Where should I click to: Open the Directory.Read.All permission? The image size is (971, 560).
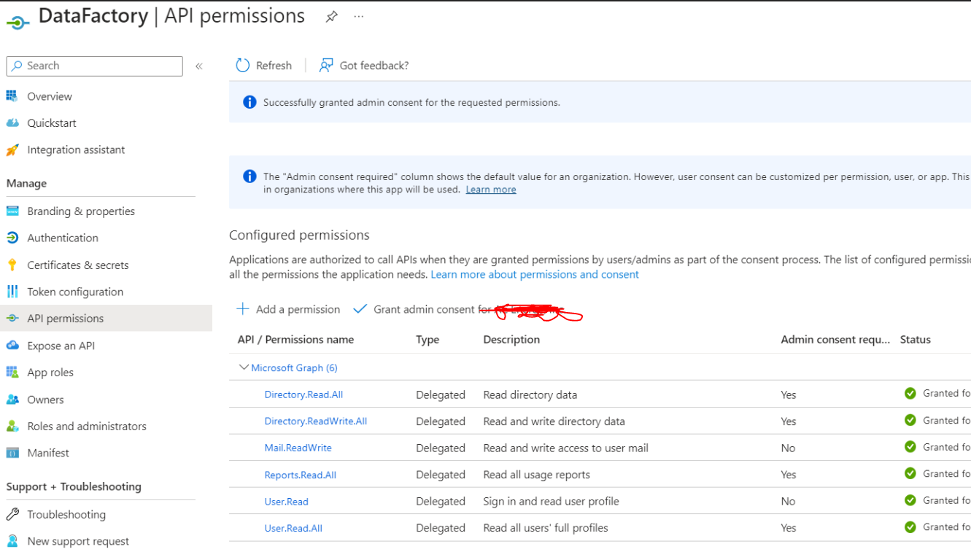click(x=303, y=394)
